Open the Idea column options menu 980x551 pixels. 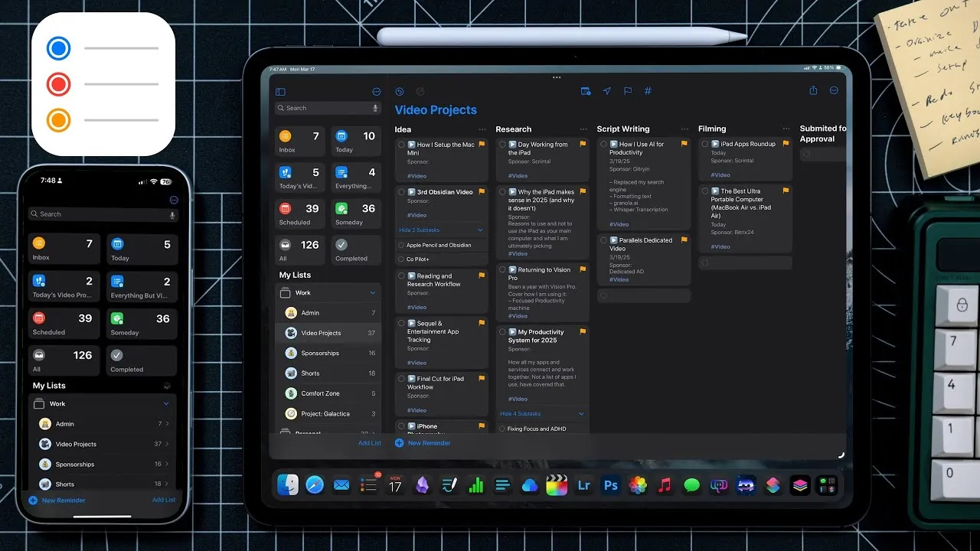tap(482, 129)
